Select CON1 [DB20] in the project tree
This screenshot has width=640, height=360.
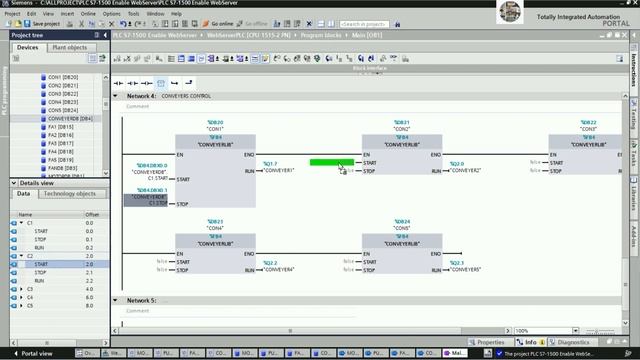click(x=63, y=77)
